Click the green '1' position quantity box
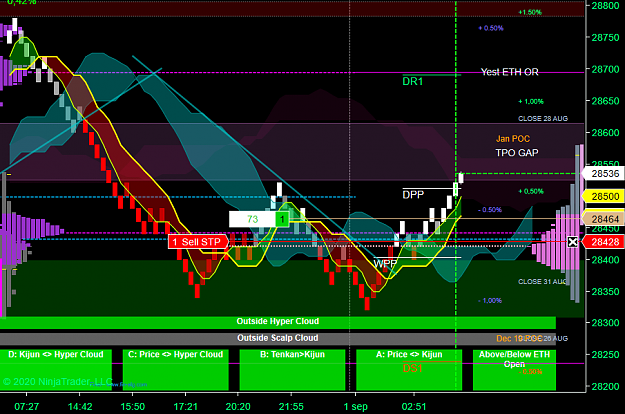Viewport: 625px width, 414px height. tap(282, 219)
